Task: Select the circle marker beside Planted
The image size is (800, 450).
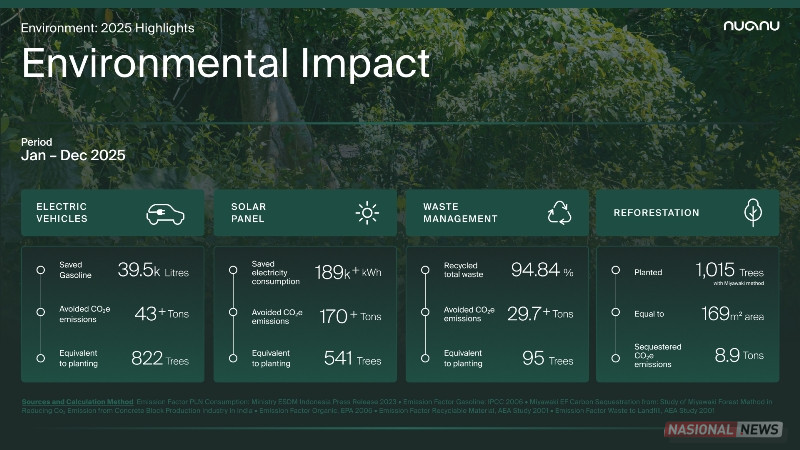Action: click(615, 271)
